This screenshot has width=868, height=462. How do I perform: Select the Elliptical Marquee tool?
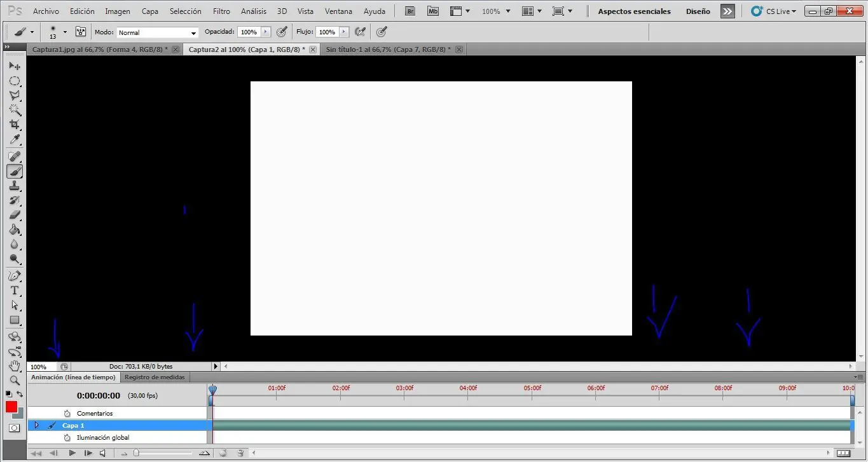tap(14, 81)
